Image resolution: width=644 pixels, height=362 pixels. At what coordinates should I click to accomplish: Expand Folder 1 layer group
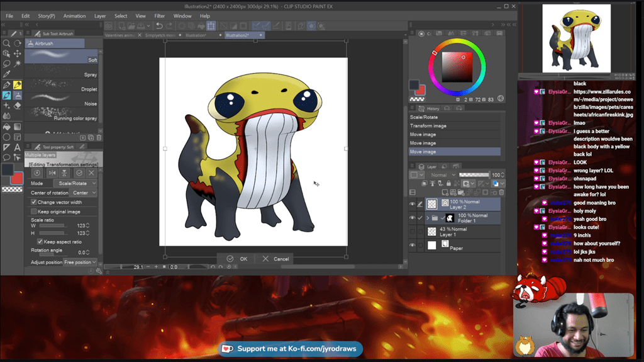(428, 218)
